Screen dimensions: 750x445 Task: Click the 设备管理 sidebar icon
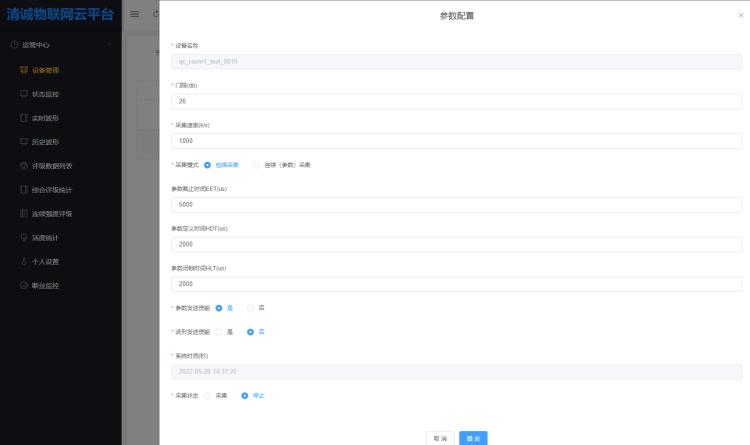tap(24, 70)
